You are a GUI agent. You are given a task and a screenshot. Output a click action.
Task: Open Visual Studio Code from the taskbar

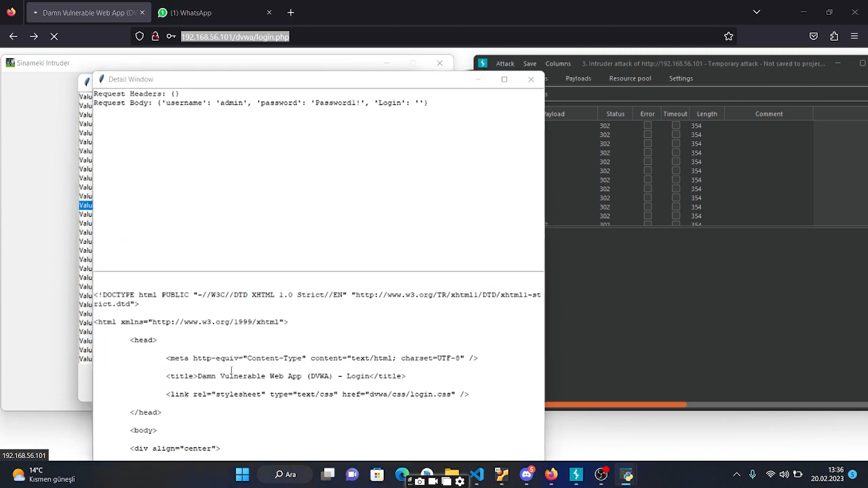coord(477,474)
